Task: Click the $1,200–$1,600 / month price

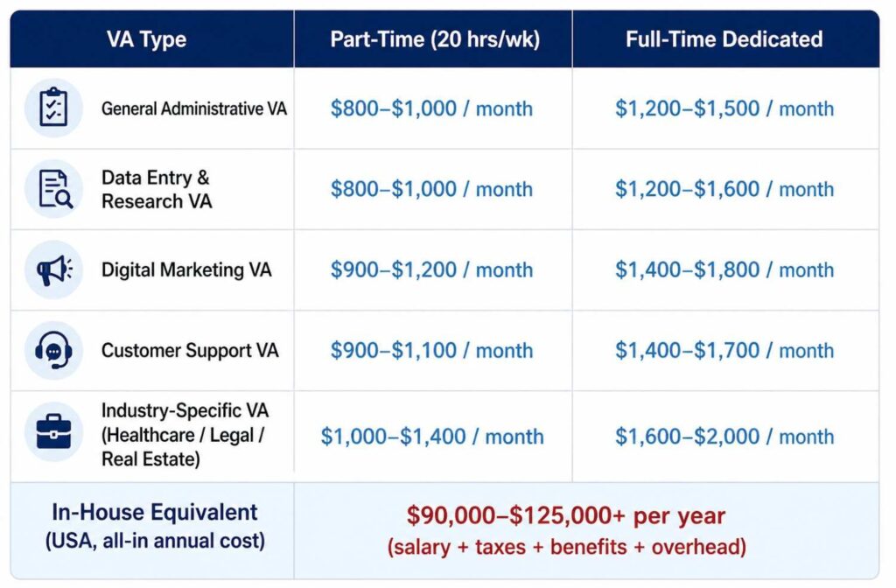Action: [x=724, y=189]
